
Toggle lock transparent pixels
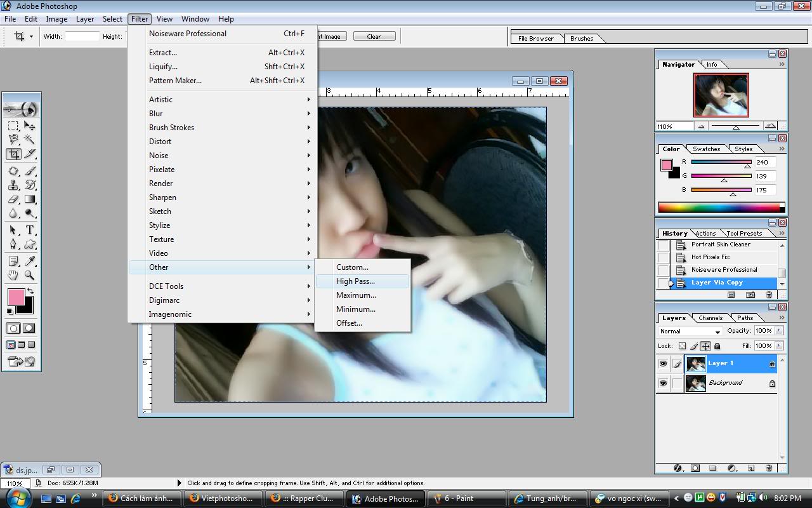[x=682, y=346]
